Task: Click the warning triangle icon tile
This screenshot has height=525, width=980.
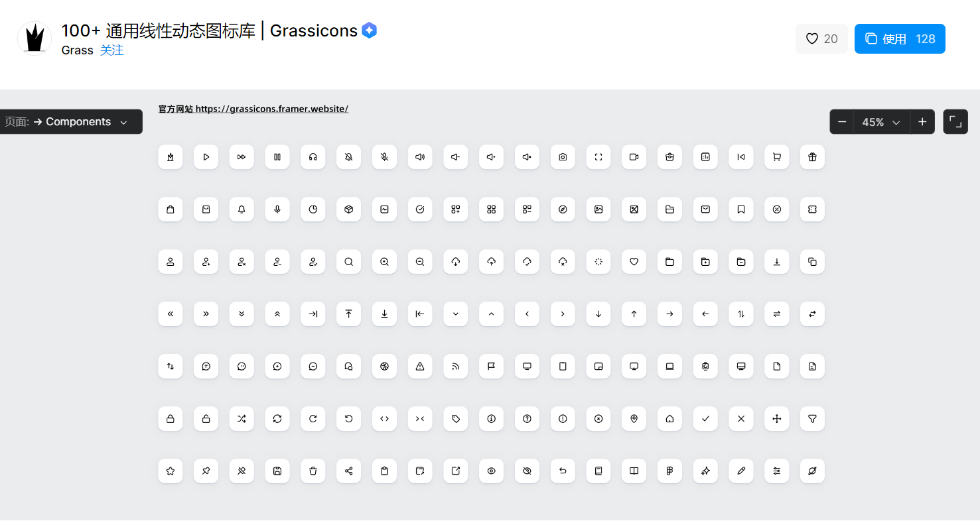Action: [420, 366]
